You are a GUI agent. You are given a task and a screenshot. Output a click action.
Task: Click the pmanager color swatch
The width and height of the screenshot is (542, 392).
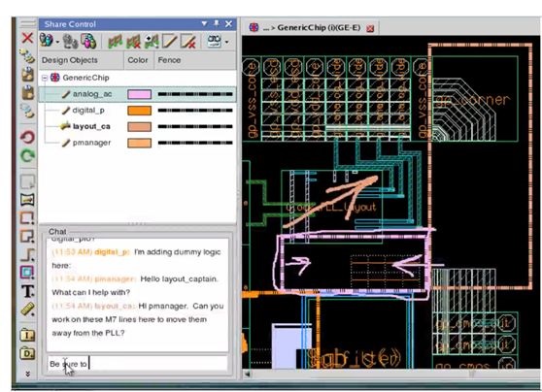139,143
